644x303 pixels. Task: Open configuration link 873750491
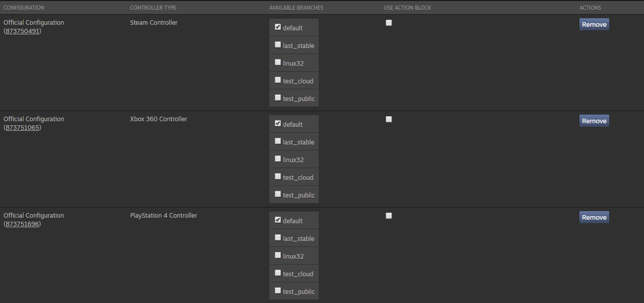pos(22,31)
